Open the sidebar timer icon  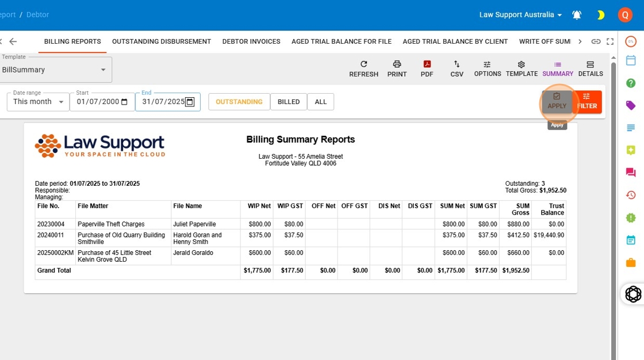[x=630, y=41]
